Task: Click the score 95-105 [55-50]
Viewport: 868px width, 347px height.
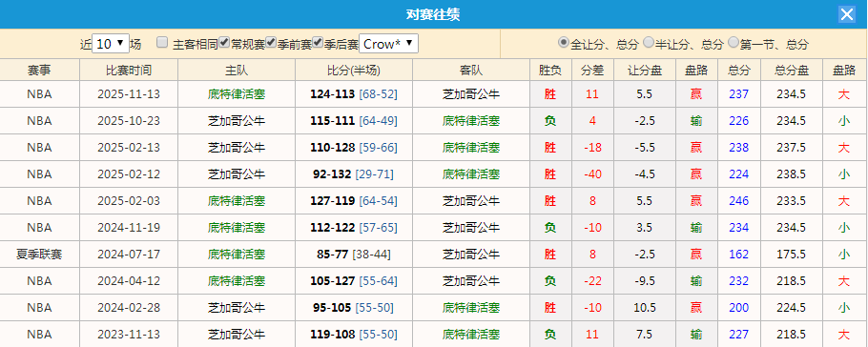Action: tap(354, 308)
